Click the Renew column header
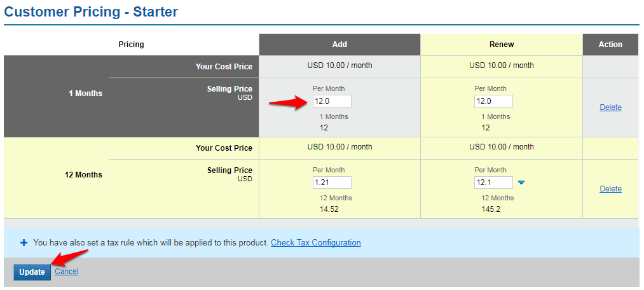Screen dimensions: 644x290 click(502, 45)
